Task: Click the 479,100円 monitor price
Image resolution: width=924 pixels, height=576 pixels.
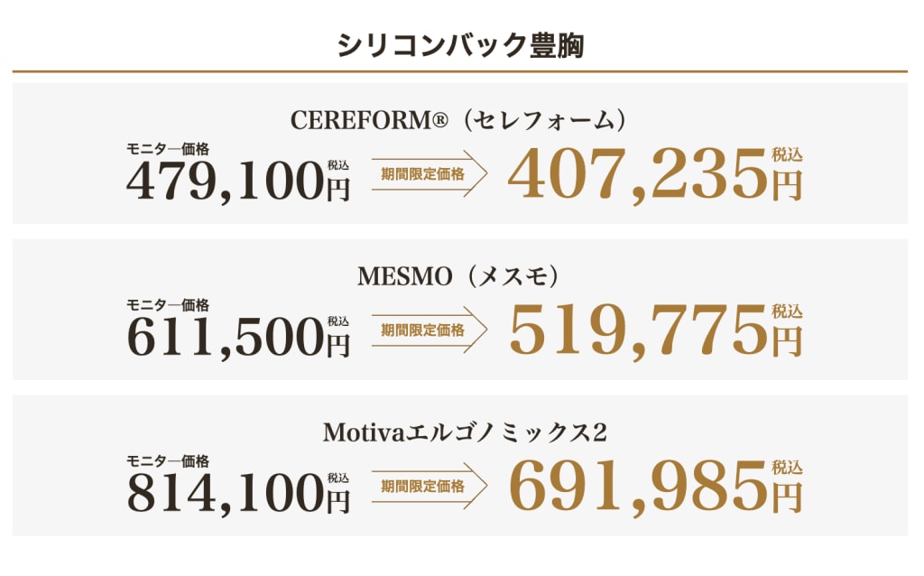Action: coord(238,181)
